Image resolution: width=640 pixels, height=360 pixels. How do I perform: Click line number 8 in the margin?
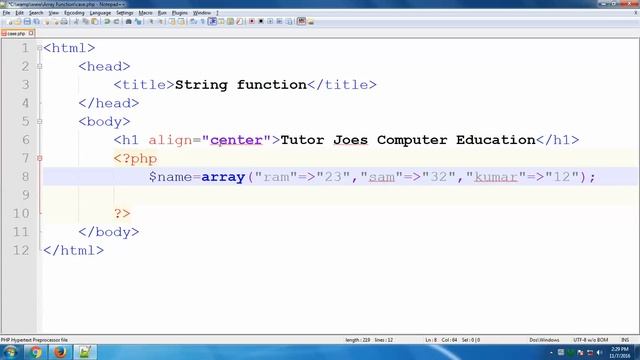point(25,176)
